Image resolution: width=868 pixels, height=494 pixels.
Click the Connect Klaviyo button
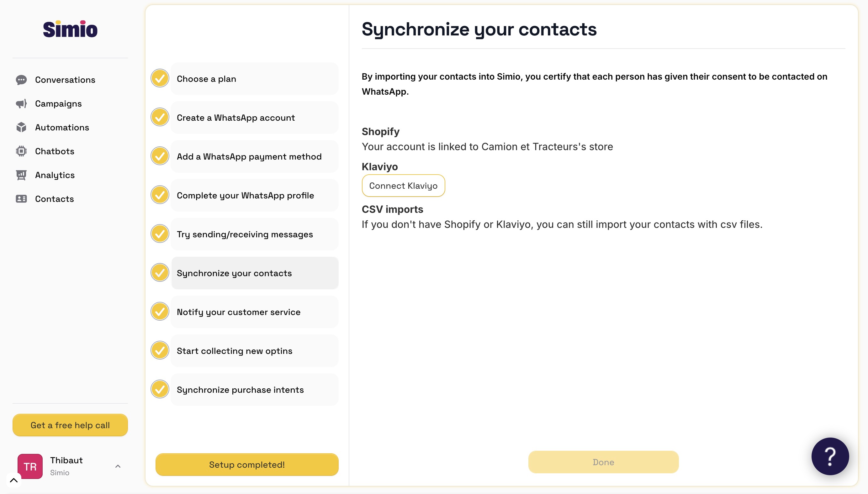(x=403, y=186)
